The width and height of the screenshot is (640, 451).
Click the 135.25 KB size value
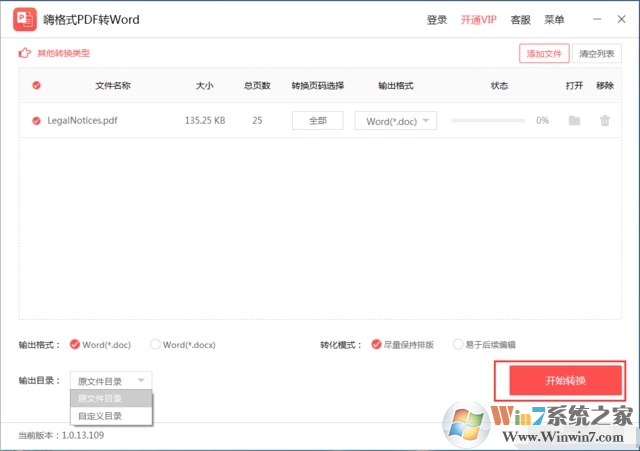(x=205, y=120)
